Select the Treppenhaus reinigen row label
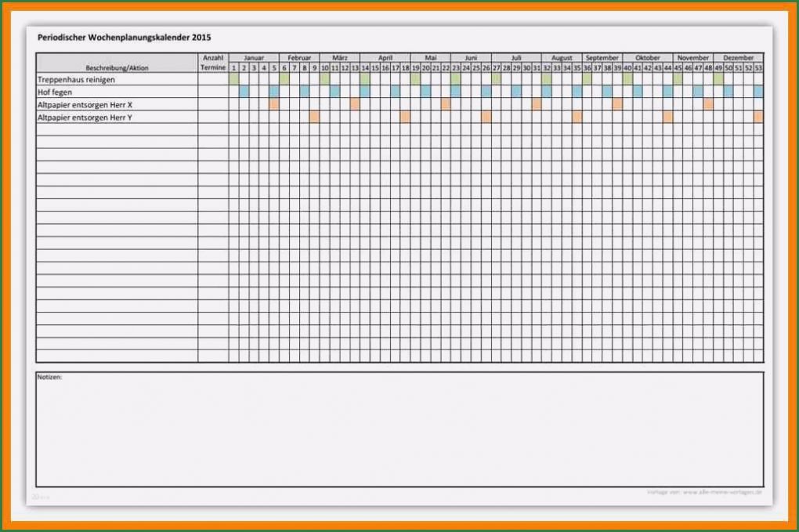The image size is (799, 532). [77, 80]
